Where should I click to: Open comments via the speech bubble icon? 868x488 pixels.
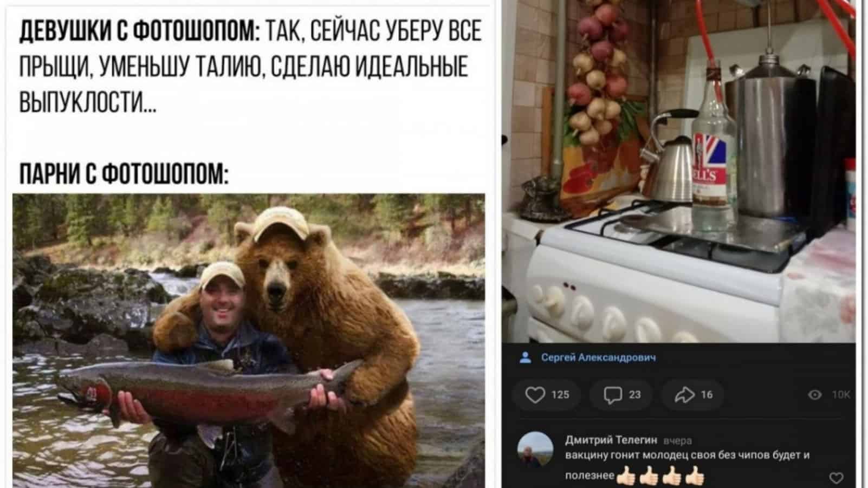tap(613, 395)
